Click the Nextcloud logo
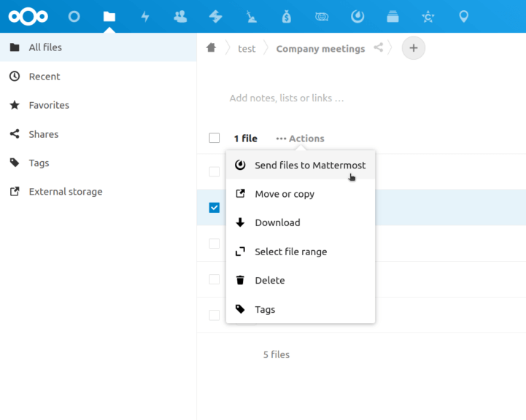This screenshot has width=526, height=420. (28, 17)
